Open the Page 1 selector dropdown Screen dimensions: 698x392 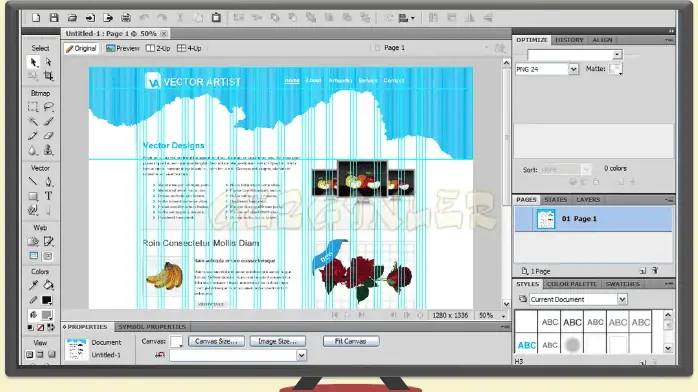pos(486,48)
